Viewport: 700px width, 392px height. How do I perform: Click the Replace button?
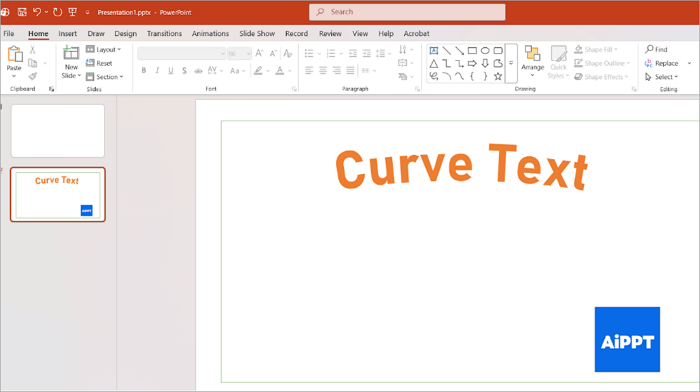(662, 63)
